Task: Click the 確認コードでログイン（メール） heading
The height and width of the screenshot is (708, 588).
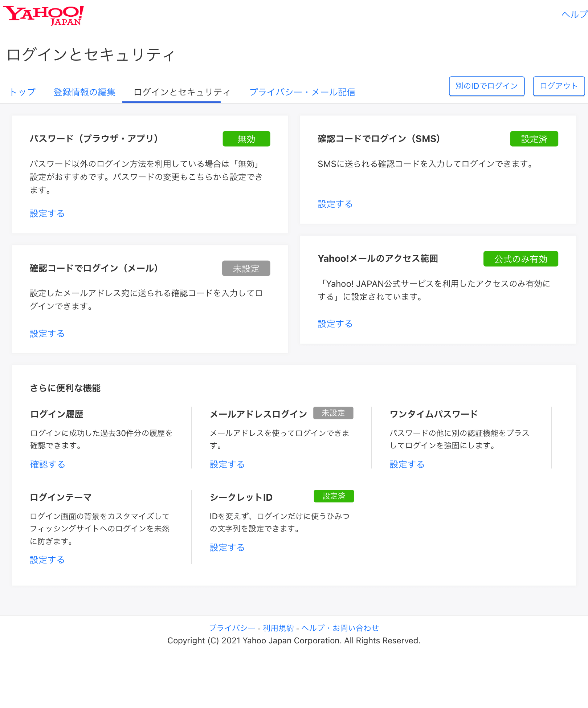Action: click(x=94, y=268)
